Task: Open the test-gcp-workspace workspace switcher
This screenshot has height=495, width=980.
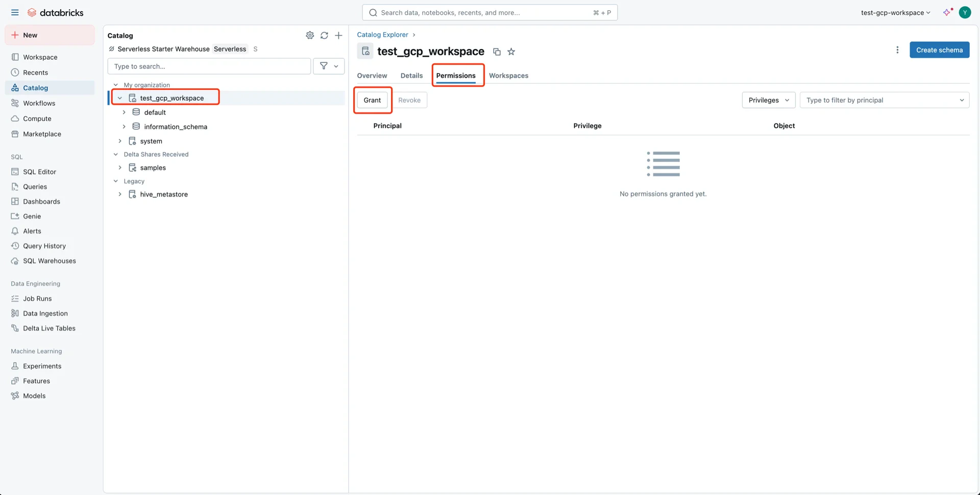Action: coord(895,12)
